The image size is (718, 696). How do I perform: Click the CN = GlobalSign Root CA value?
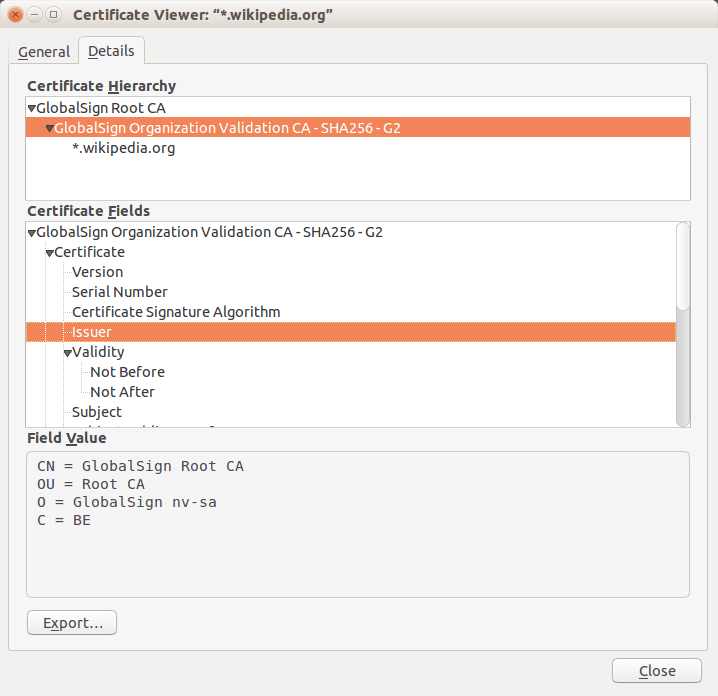coord(140,466)
